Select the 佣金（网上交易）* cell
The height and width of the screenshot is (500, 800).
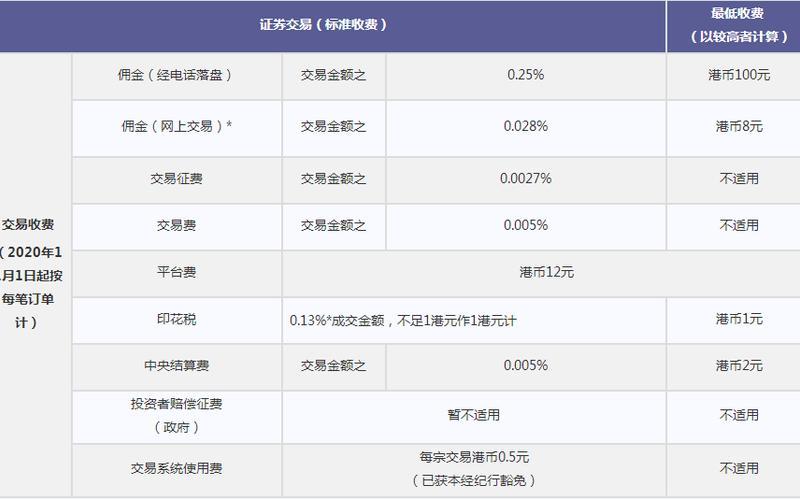coord(176,126)
